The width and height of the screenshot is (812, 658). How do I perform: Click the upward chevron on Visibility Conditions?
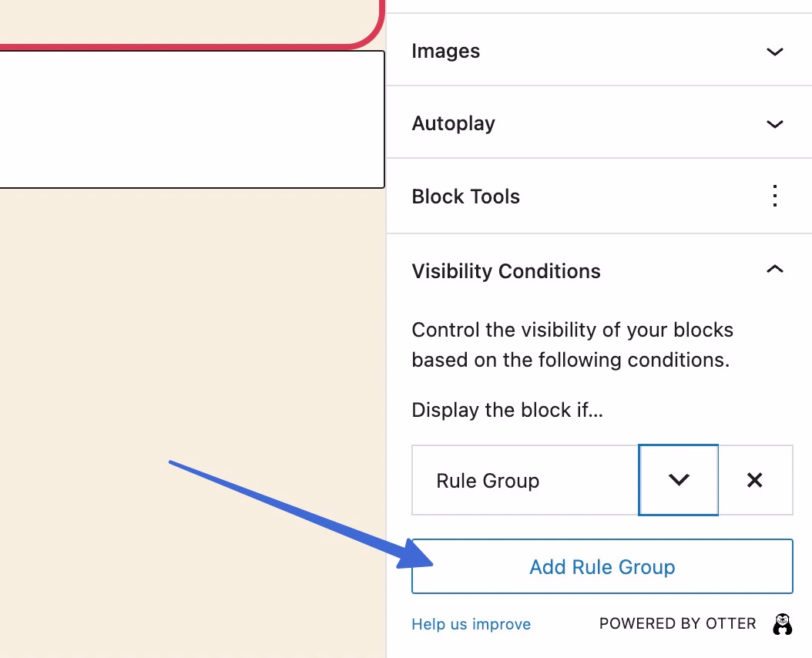coord(776,270)
